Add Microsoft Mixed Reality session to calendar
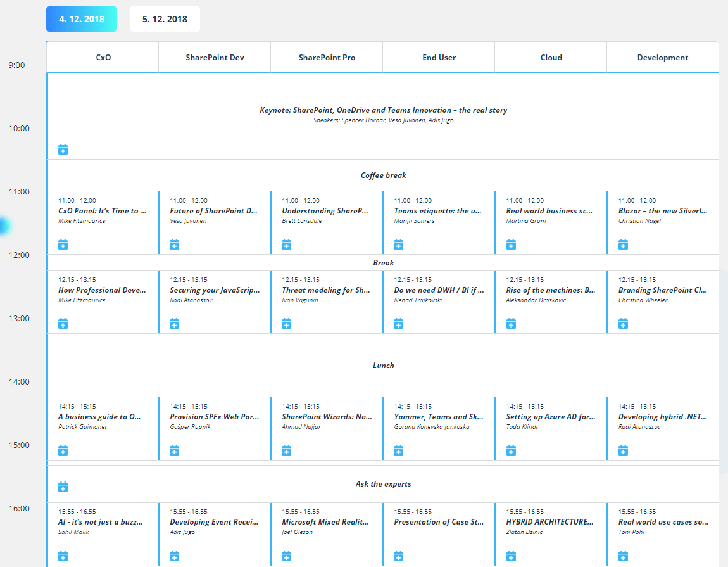 pos(286,556)
